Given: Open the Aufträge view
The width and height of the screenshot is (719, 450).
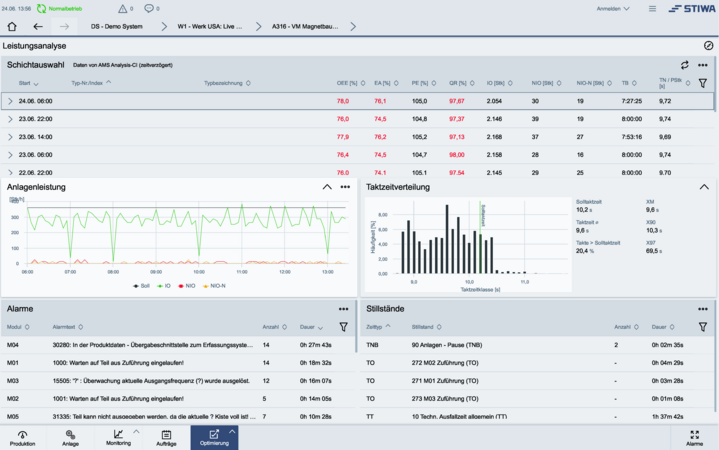Looking at the screenshot, I should 166,438.
